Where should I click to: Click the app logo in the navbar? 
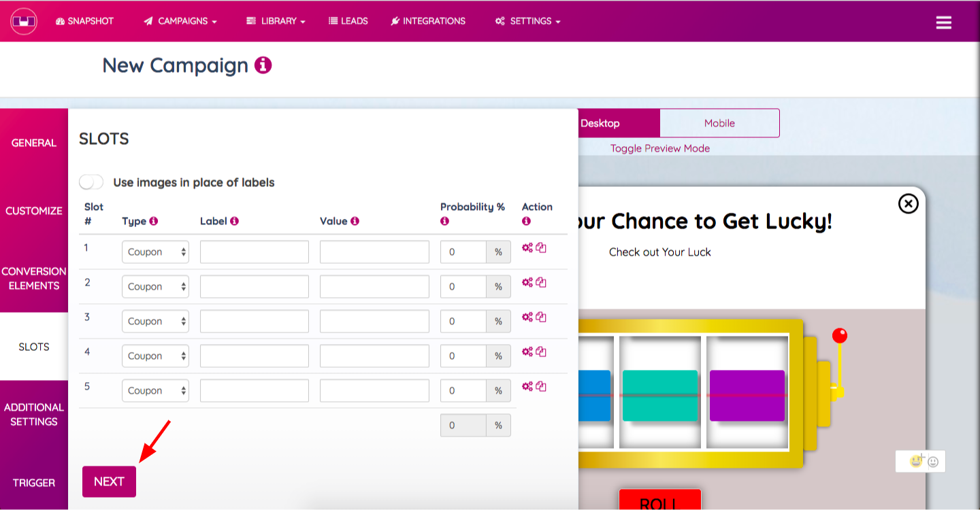pyautogui.click(x=23, y=21)
